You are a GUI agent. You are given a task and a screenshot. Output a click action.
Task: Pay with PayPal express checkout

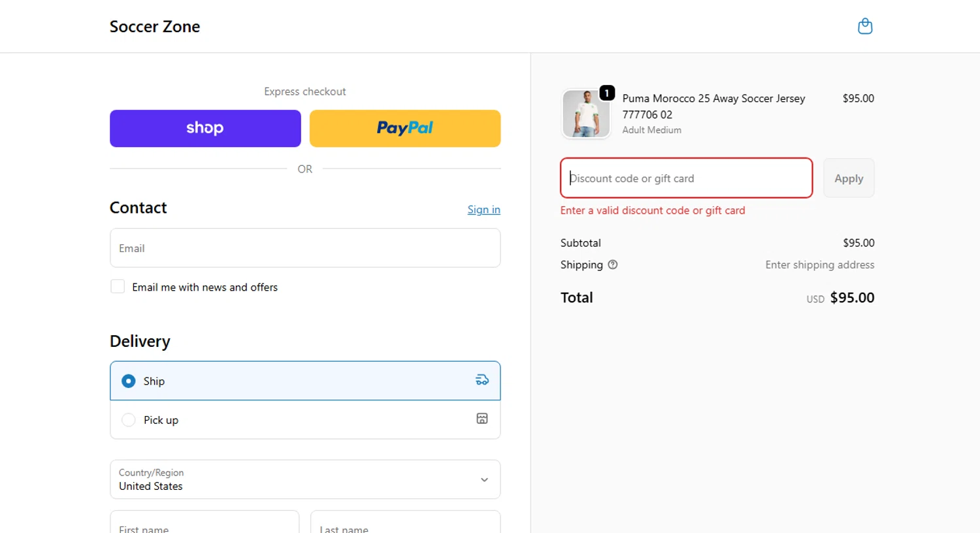tap(405, 128)
